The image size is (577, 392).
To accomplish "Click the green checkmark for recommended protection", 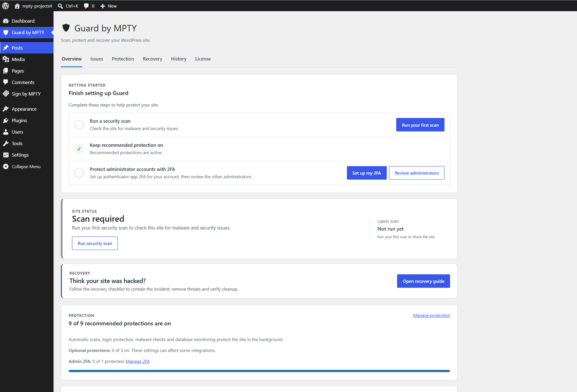I will [79, 149].
